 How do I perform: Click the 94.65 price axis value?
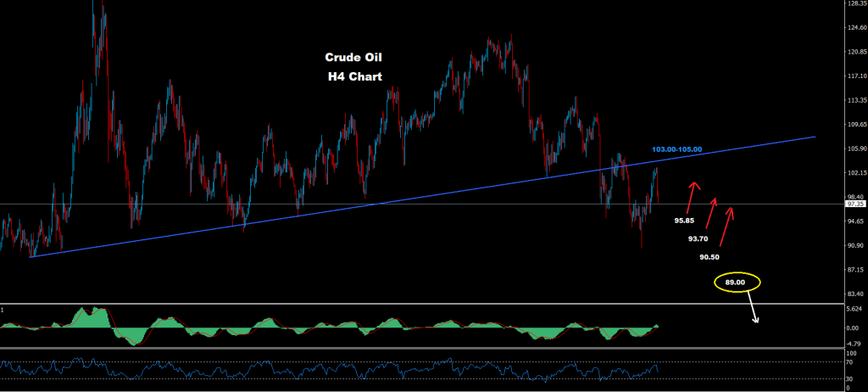(857, 221)
